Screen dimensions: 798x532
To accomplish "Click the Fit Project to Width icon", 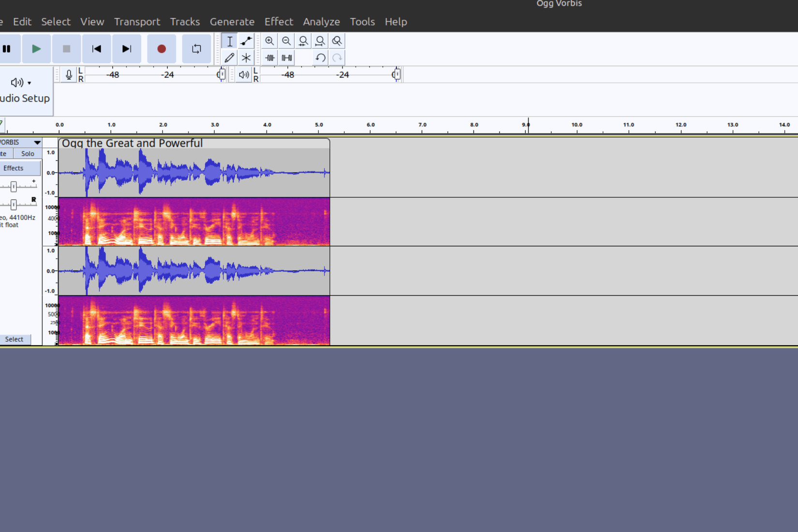I will (x=320, y=41).
